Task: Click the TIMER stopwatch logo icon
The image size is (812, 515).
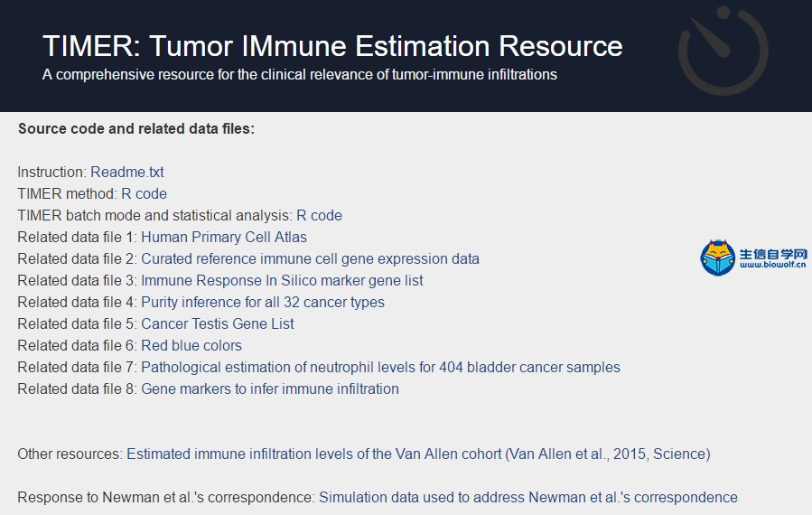Action: [x=723, y=51]
